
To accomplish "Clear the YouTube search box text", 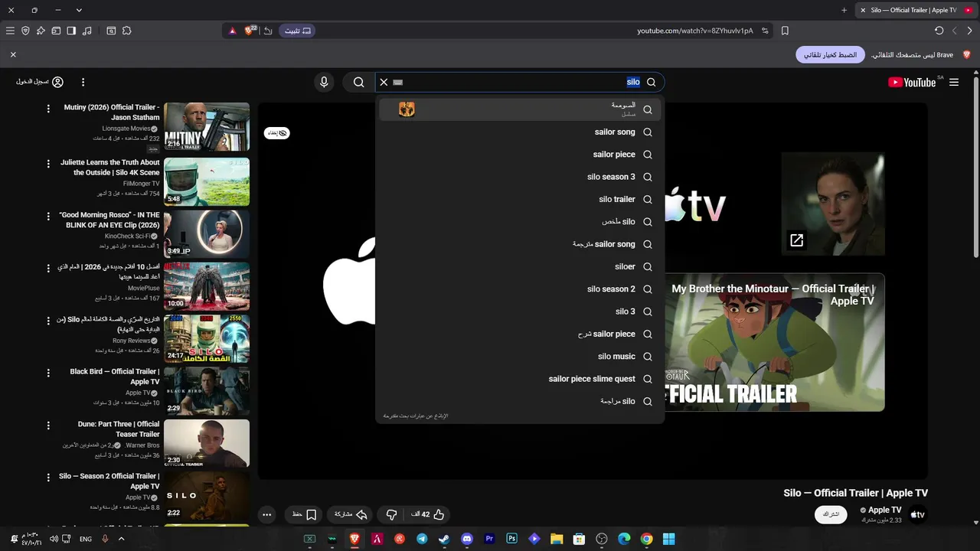I will (x=384, y=82).
